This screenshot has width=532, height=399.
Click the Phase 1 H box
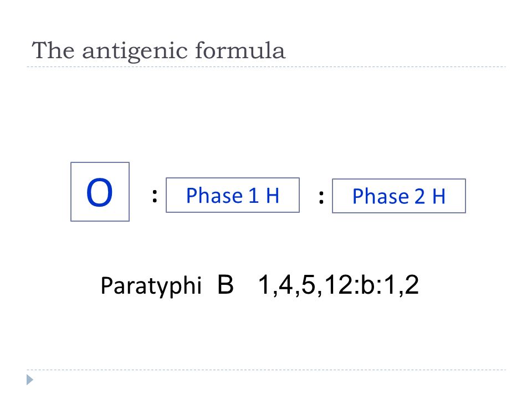[233, 195]
